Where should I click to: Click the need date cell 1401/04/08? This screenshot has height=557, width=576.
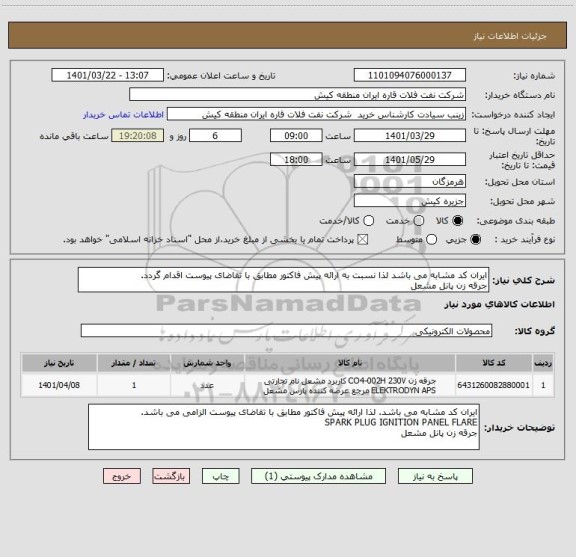[59, 385]
